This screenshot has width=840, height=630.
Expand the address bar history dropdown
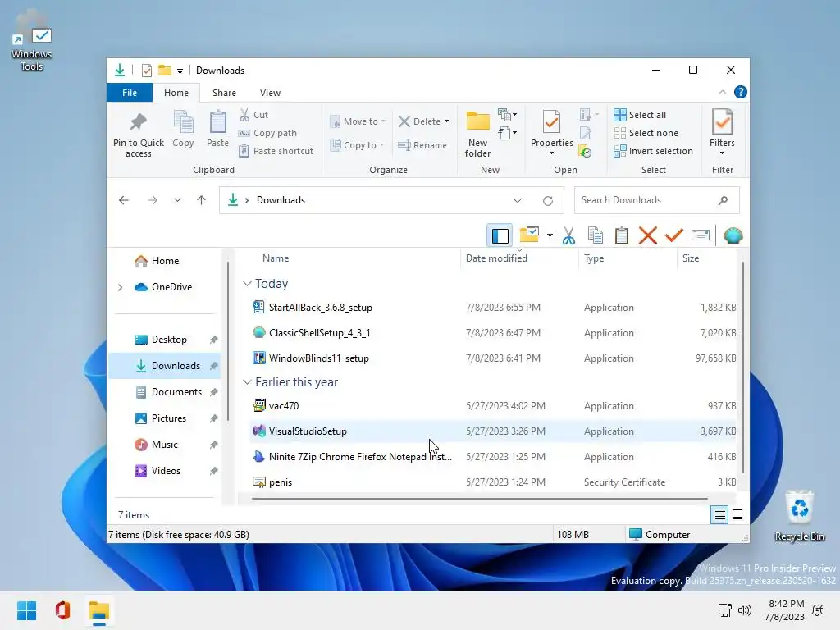[x=517, y=201]
